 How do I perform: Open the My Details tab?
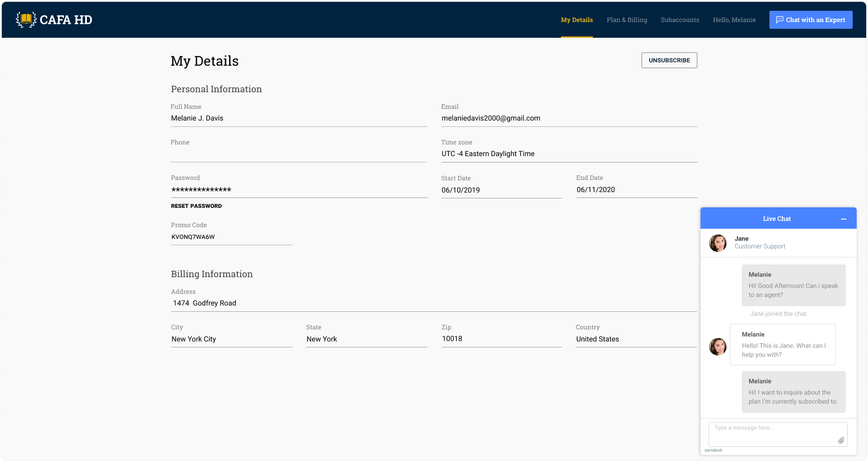(x=576, y=20)
